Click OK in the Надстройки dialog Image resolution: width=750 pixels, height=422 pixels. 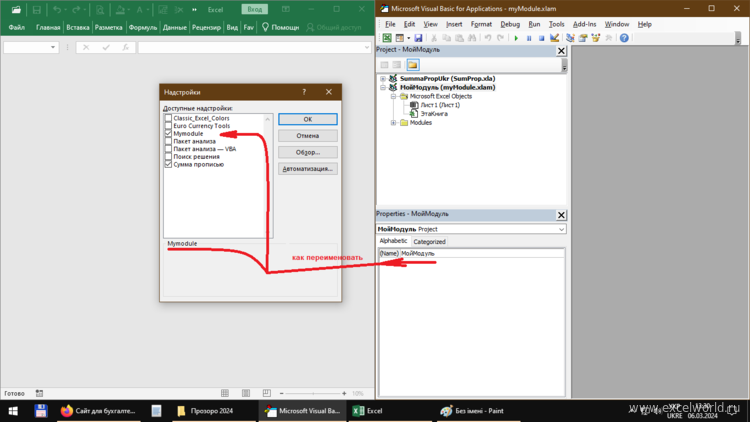308,119
